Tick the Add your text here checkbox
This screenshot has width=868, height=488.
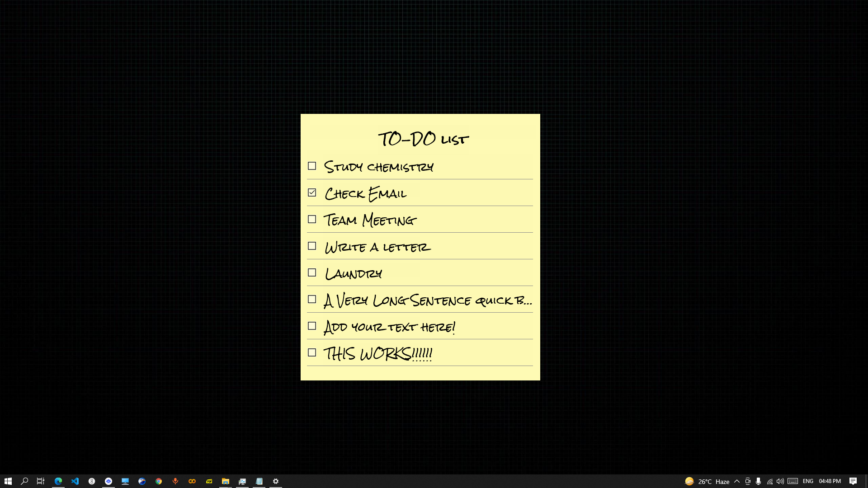(x=312, y=326)
